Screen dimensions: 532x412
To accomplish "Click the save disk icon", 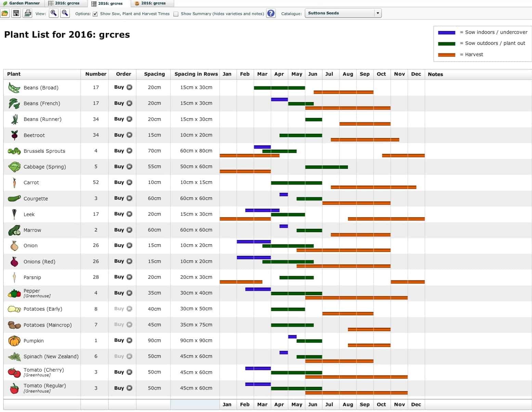I will click(16, 14).
